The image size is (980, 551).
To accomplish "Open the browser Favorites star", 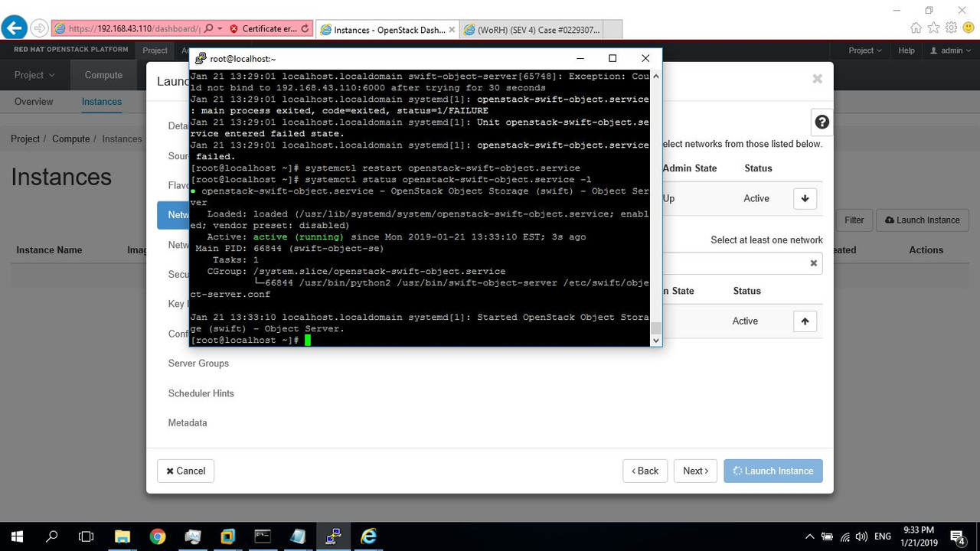I will [x=933, y=28].
